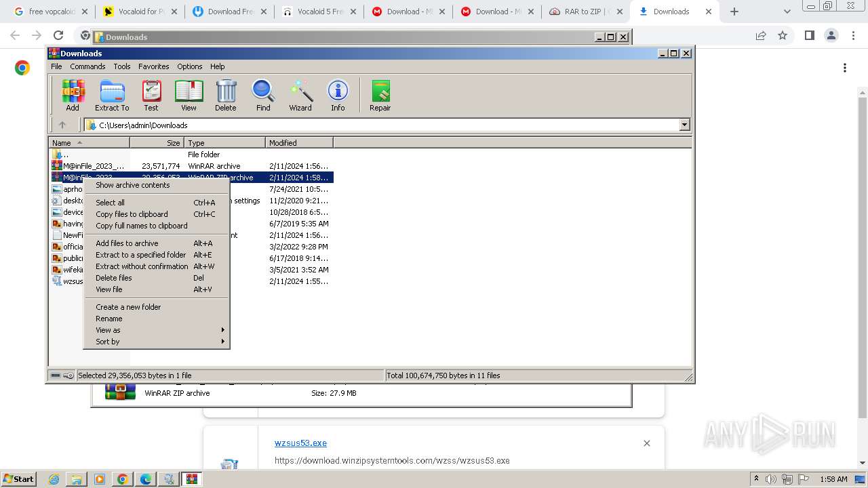The image size is (868, 488).
Task: Open a new Chrome tab
Action: pyautogui.click(x=734, y=12)
